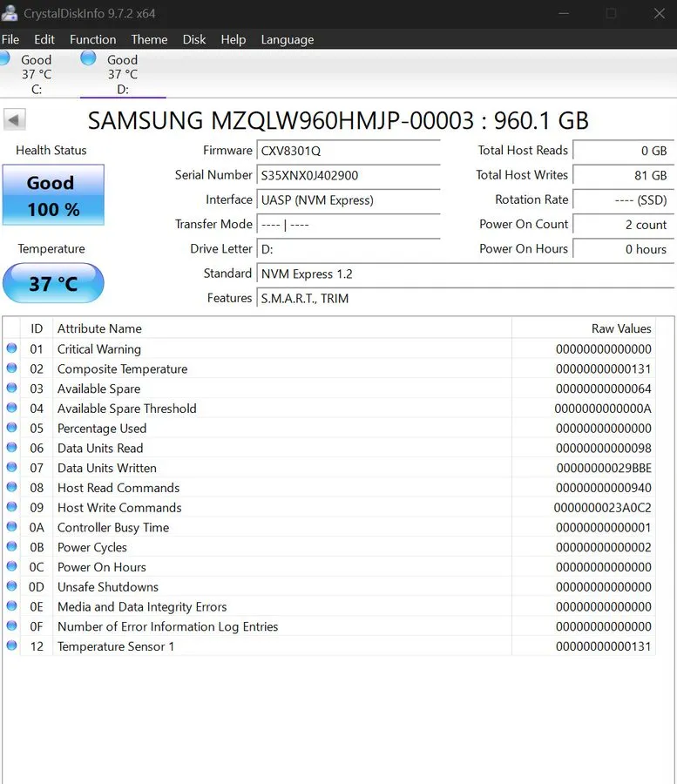Click status orb of Available Spare row
Image resolution: width=677 pixels, height=784 pixels.
[x=12, y=388]
